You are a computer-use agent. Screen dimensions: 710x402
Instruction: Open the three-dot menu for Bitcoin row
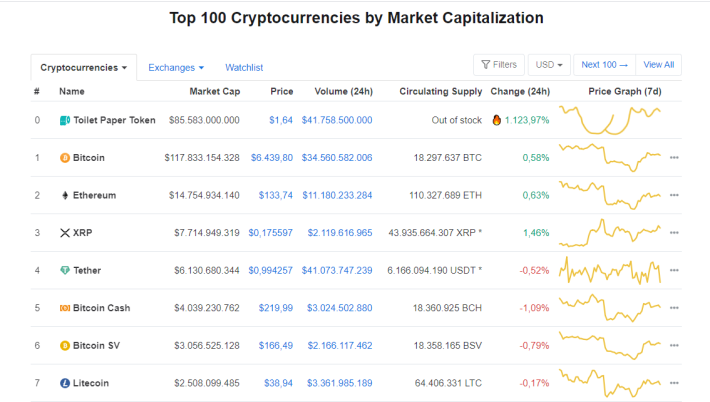674,158
